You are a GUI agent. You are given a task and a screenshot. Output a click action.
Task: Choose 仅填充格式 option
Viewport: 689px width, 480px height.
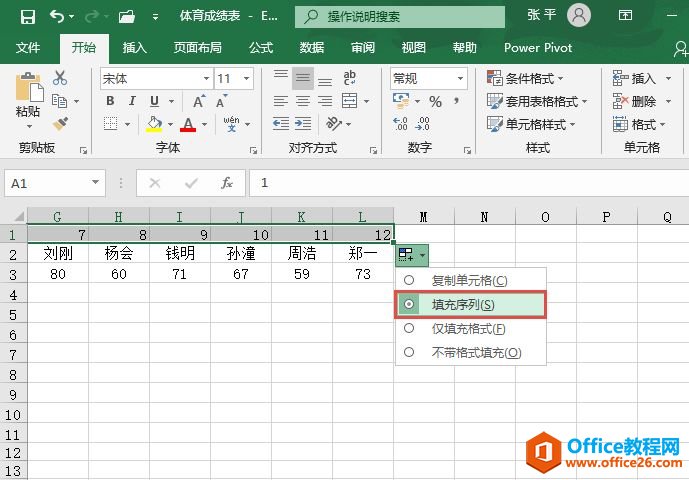click(471, 328)
